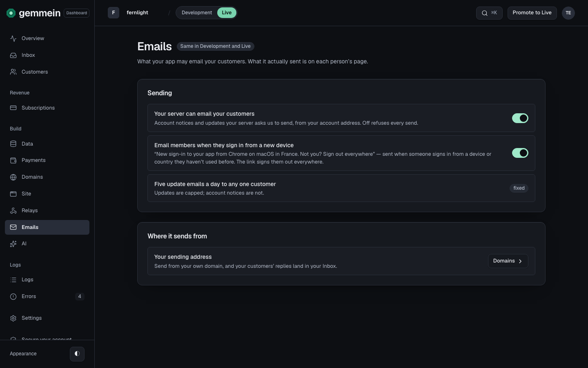Click the Revenue section label
This screenshot has width=588, height=368.
click(20, 93)
